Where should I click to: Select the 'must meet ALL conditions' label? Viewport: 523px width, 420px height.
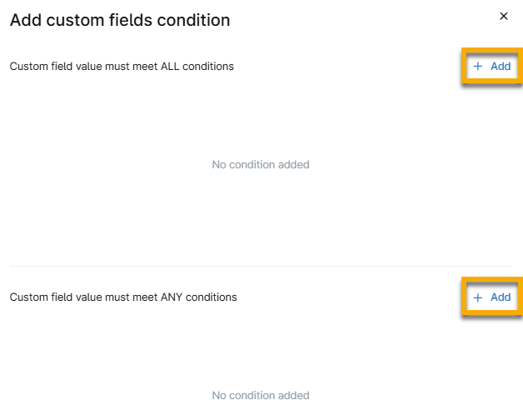click(x=122, y=67)
